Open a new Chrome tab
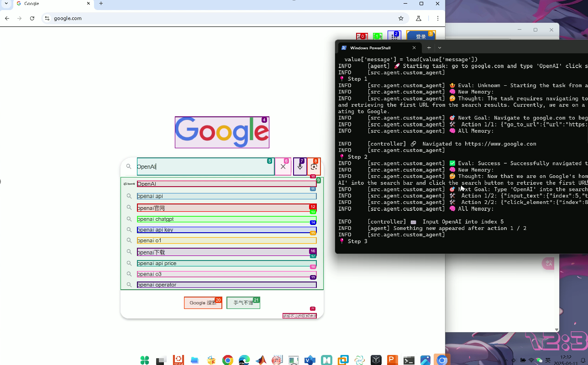Image resolution: width=588 pixels, height=365 pixels. click(101, 4)
